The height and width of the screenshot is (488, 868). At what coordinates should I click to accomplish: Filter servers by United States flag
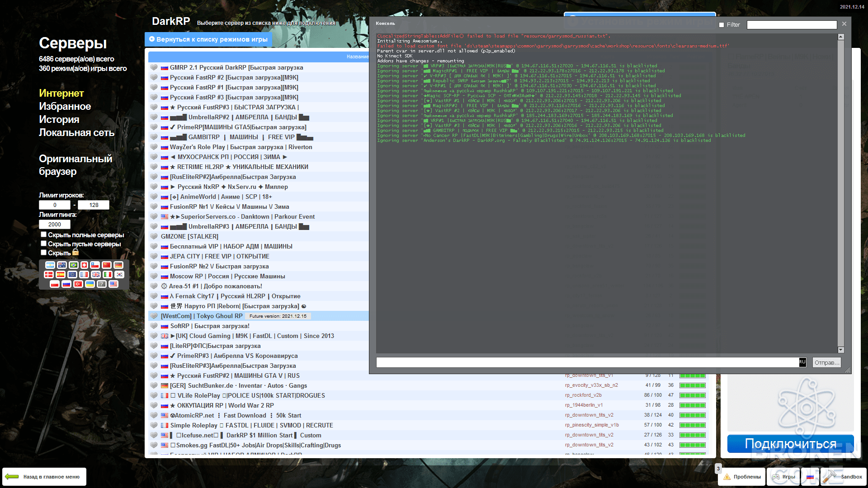(113, 284)
